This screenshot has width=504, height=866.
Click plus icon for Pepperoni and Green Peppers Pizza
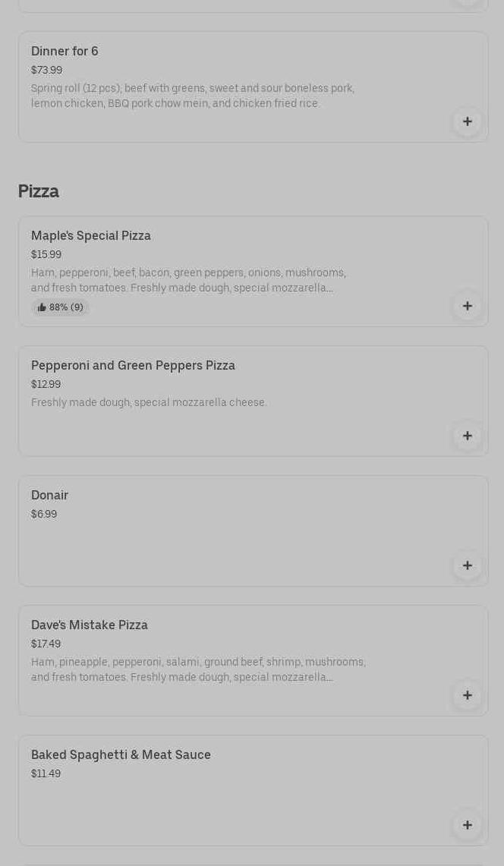click(467, 436)
